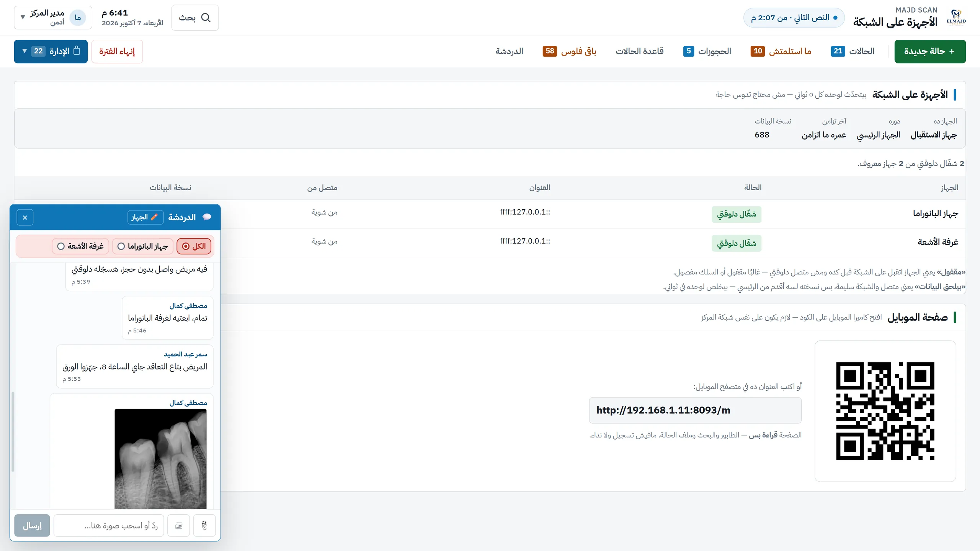
Task: Click the حالة جديدة green button
Action: pos(930,51)
